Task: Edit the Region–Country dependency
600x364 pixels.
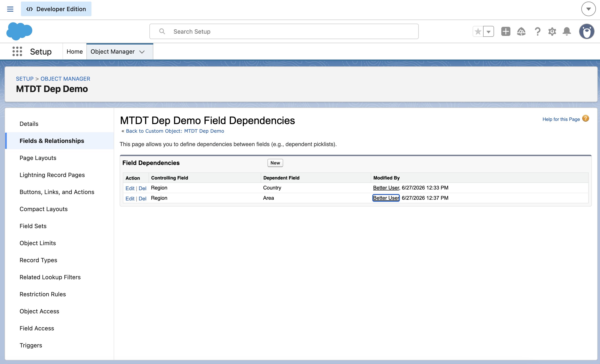Action: (130, 188)
